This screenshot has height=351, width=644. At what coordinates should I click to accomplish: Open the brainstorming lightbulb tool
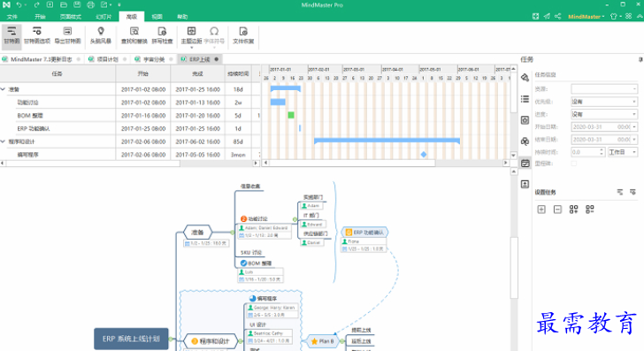pos(101,35)
